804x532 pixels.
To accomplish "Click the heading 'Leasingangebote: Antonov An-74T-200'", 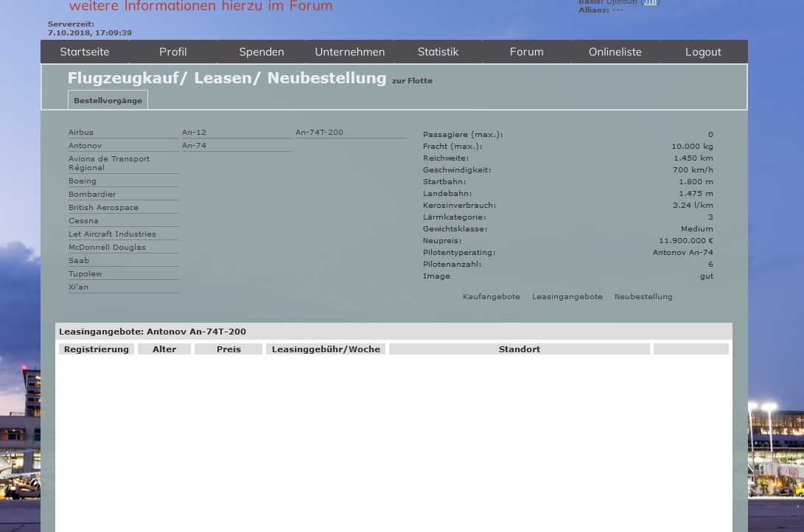I will [153, 332].
